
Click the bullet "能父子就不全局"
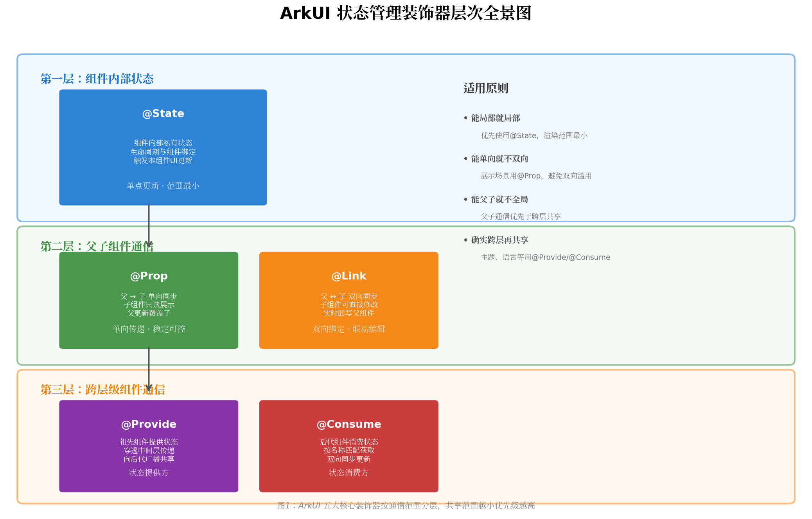pos(496,199)
